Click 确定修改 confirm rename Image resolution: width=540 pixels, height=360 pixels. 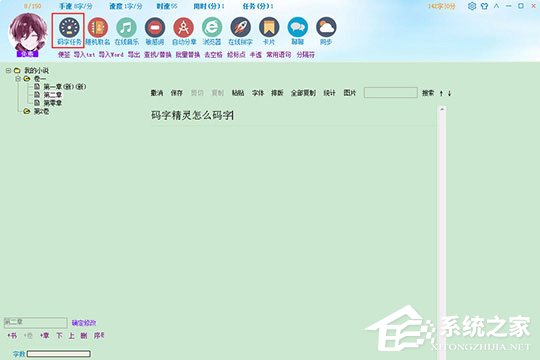point(84,323)
